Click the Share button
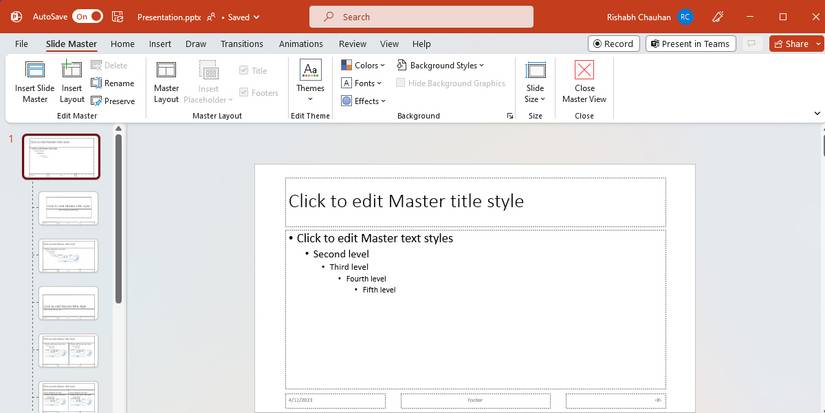The height and width of the screenshot is (413, 825). 791,44
